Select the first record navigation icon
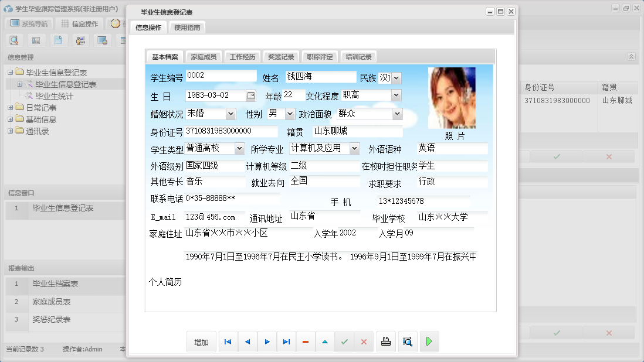Viewport: 644px width, 362px height. coord(228,341)
